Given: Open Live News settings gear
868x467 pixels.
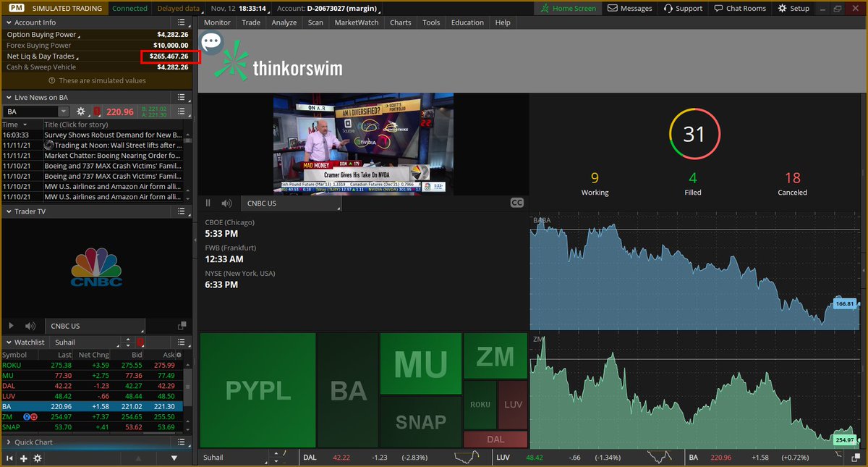Looking at the screenshot, I should click(80, 112).
